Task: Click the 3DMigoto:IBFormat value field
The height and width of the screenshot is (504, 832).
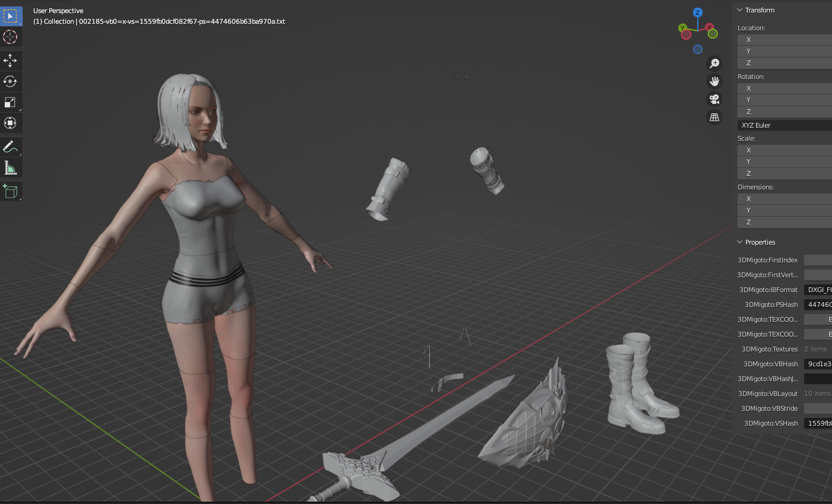Action: pos(818,290)
